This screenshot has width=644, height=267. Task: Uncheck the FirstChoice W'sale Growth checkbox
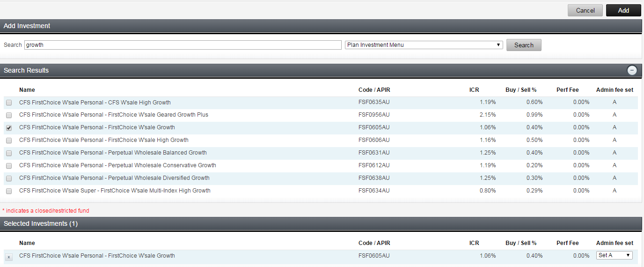pyautogui.click(x=9, y=128)
